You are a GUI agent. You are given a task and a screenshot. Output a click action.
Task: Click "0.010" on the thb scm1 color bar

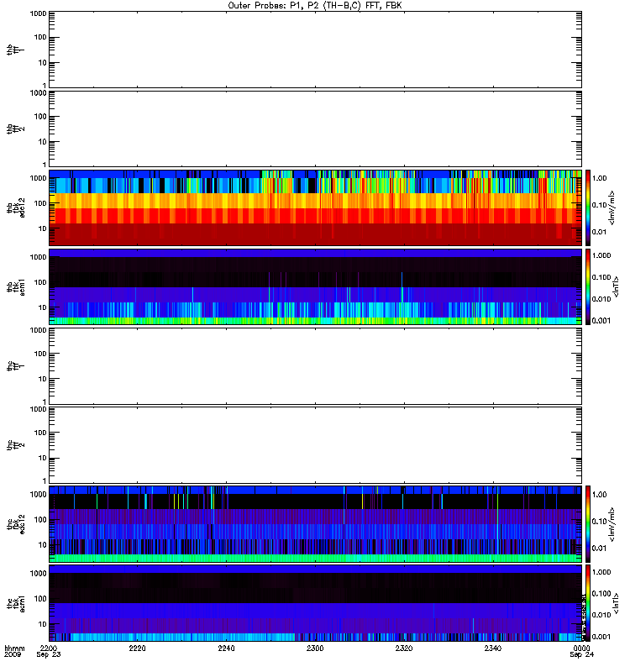601,299
